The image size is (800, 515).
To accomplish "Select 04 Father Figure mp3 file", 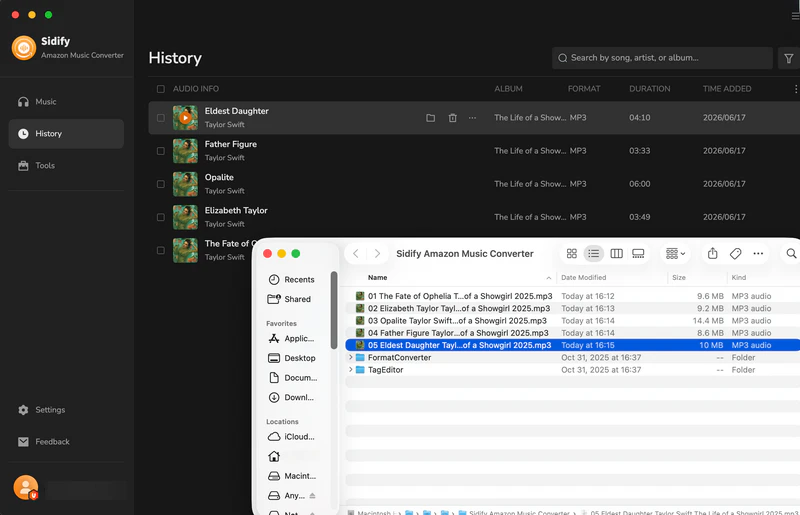I will 572,333.
